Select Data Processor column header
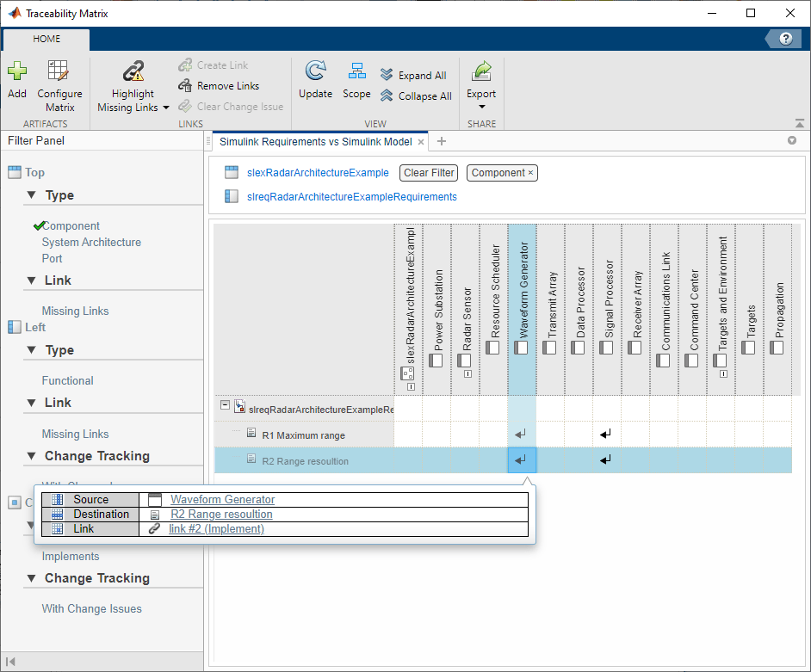This screenshot has width=811, height=672. point(579,310)
